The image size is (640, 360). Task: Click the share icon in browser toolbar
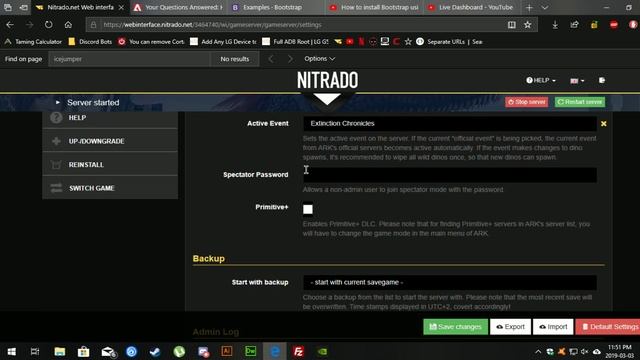575,25
